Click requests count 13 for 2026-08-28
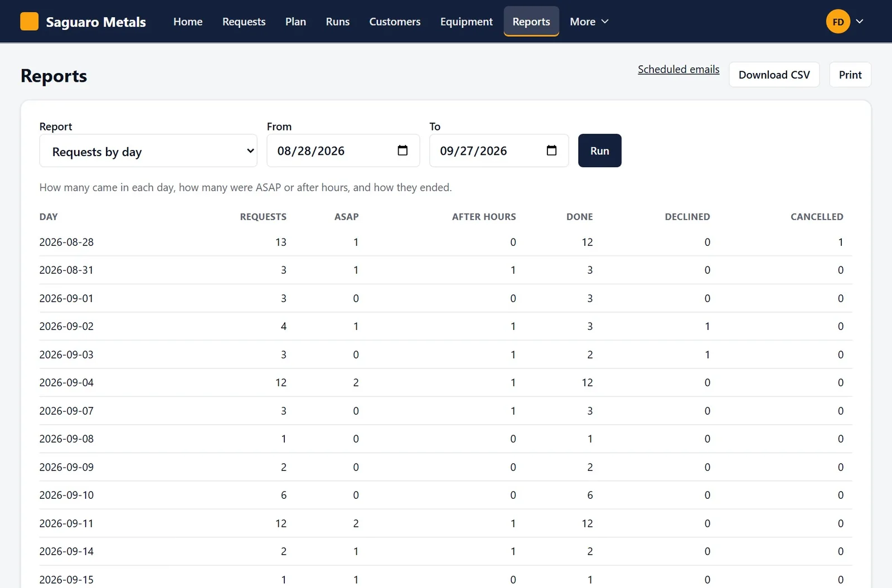The image size is (892, 588). tap(280, 242)
